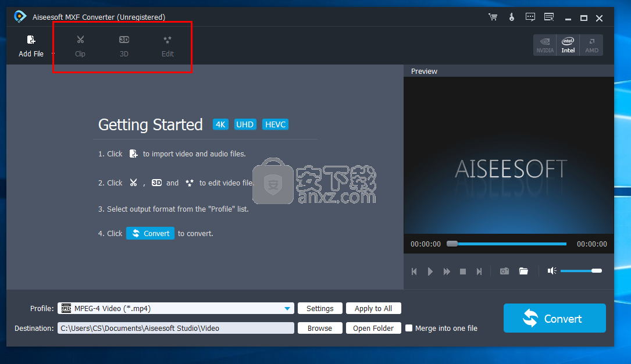This screenshot has width=631, height=364.
Task: Click the HEVC badge
Action: pyautogui.click(x=275, y=124)
